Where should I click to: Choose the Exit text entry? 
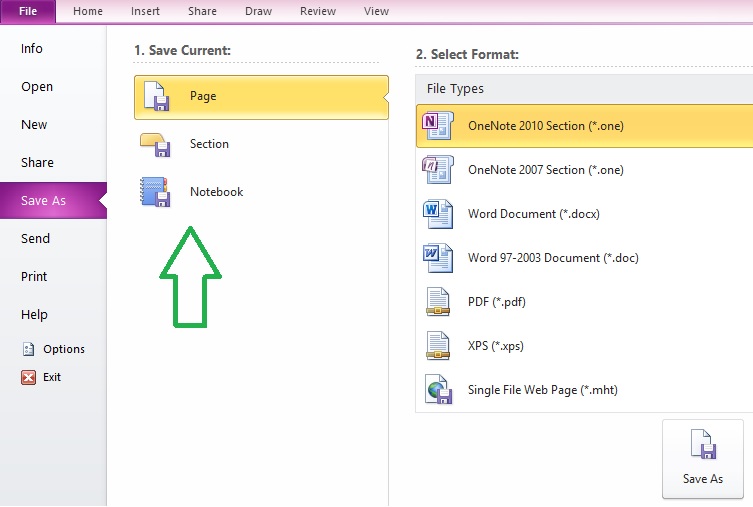coord(52,377)
